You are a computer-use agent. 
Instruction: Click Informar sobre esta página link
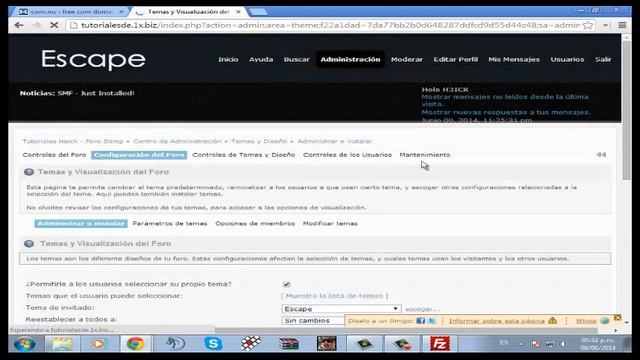point(497,321)
